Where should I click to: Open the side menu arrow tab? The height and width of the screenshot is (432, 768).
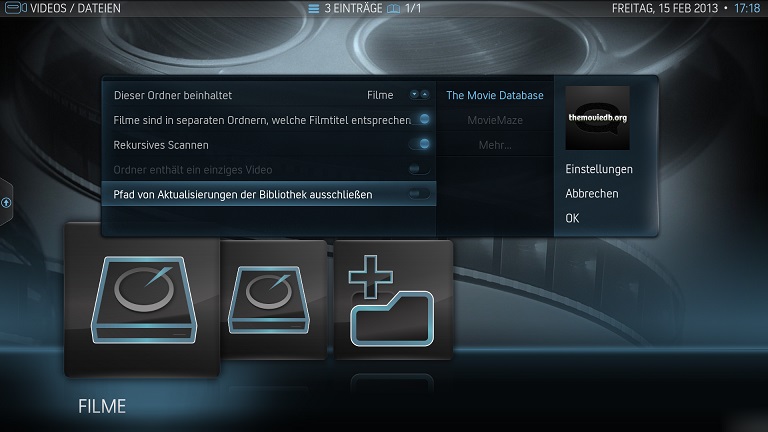6,202
